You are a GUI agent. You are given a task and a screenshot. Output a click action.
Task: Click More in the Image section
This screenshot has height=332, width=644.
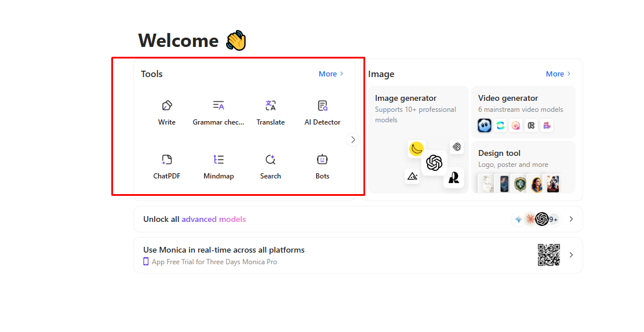click(558, 74)
